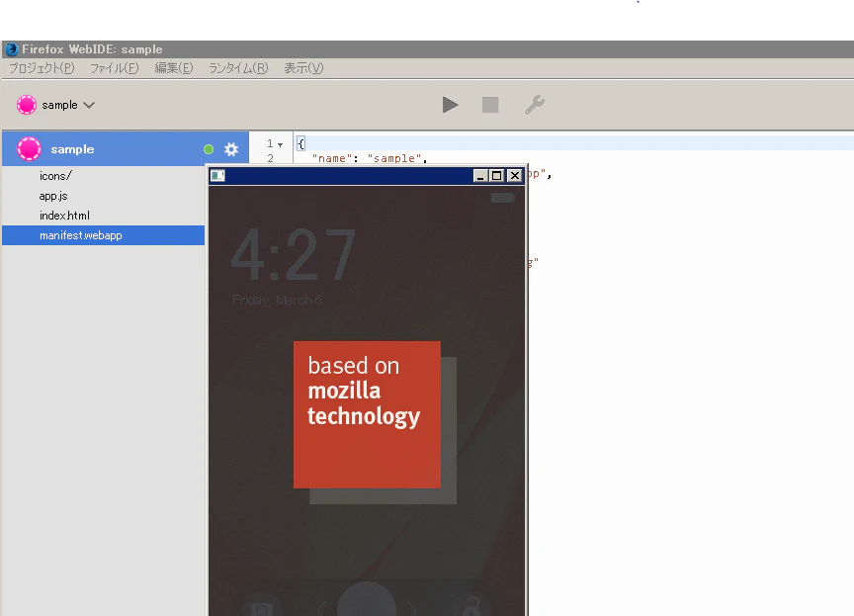The image size is (854, 616).
Task: Open the gear settings icon on sample
Action: tap(231, 149)
